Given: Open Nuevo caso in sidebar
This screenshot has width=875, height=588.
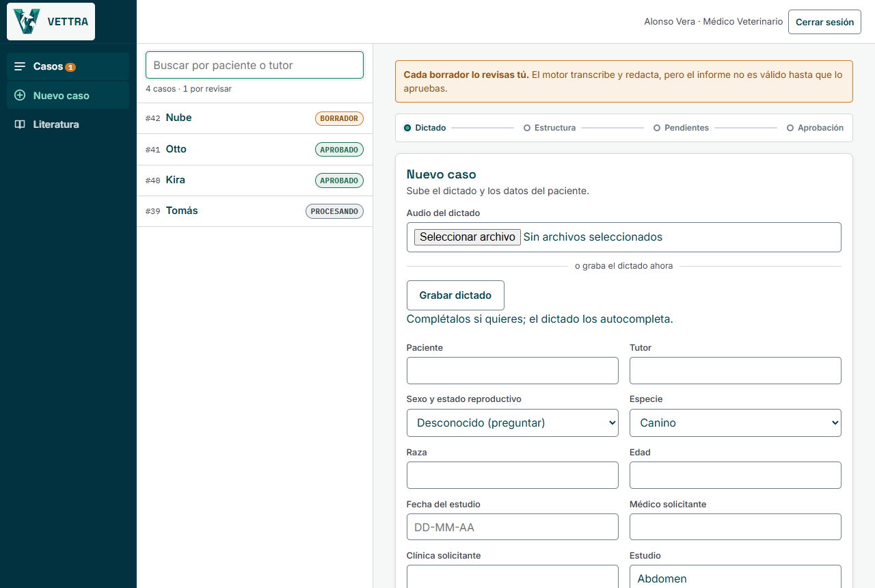Looking at the screenshot, I should (x=68, y=95).
